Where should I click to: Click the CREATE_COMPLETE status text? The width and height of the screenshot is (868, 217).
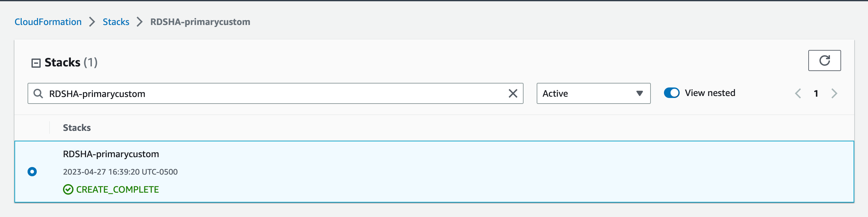tap(117, 190)
